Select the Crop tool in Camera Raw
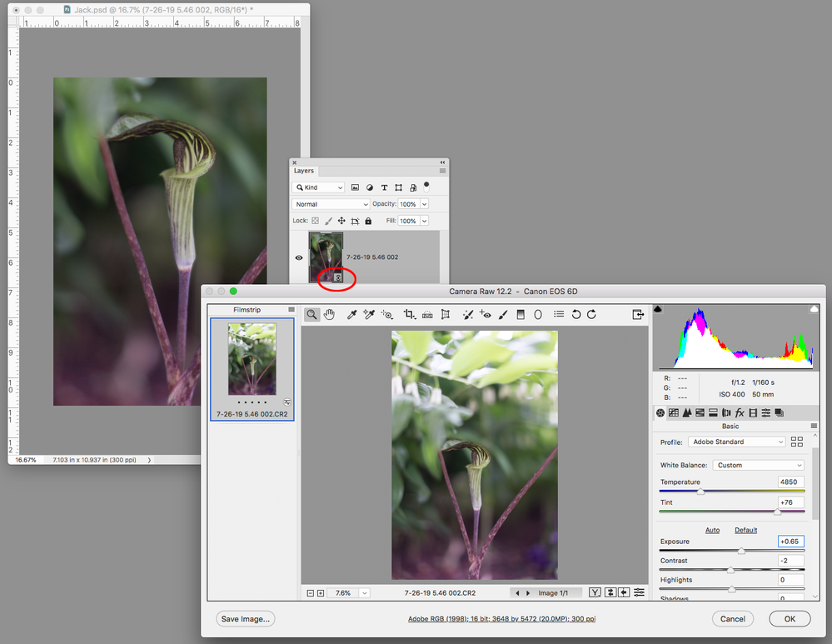Screen dimensions: 832x644 click(409, 314)
